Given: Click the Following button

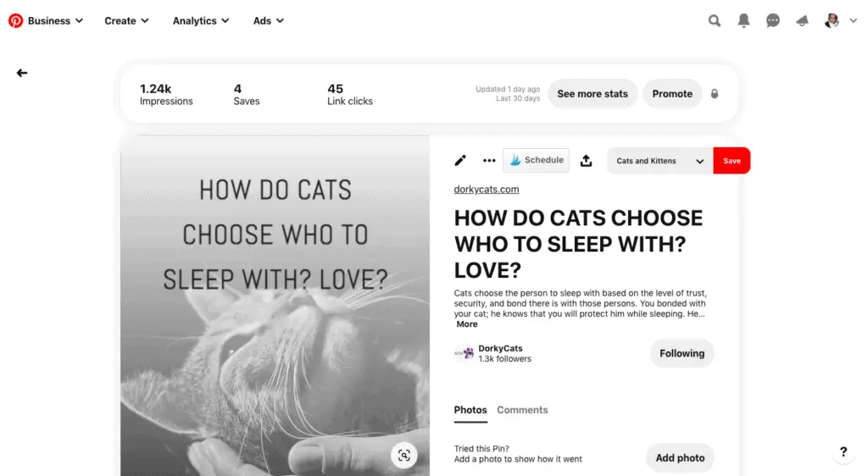Looking at the screenshot, I should [x=682, y=353].
